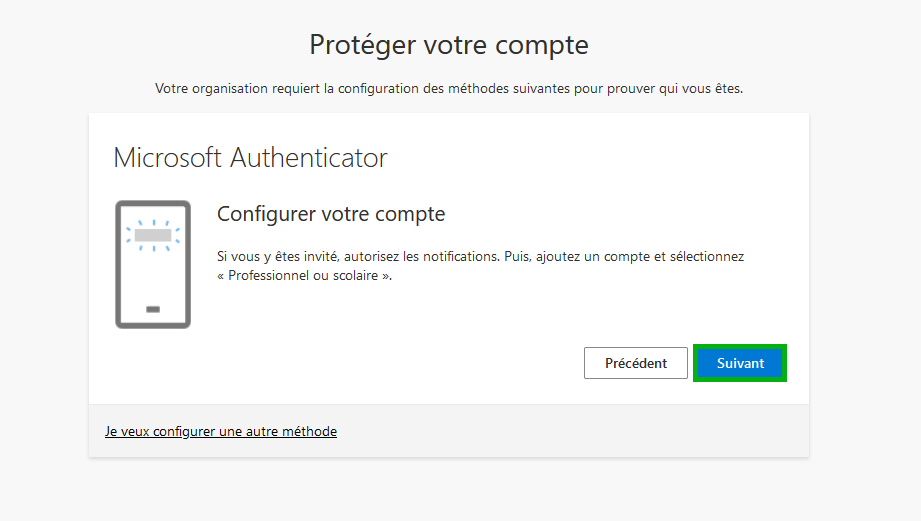
Task: Select the "Protéger votre compte" page title
Action: click(449, 45)
